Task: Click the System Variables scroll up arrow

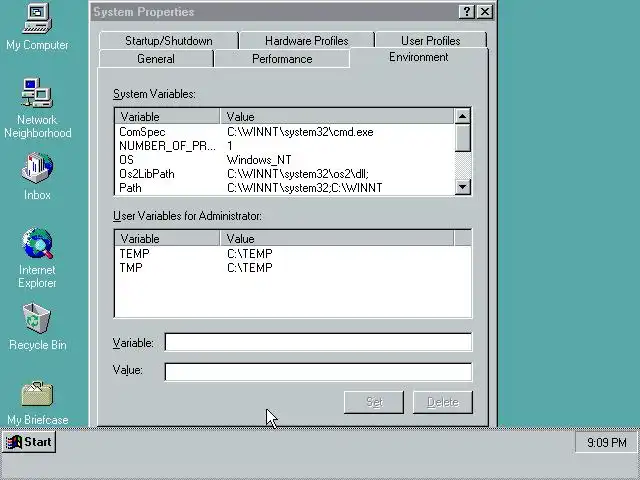Action: click(462, 116)
